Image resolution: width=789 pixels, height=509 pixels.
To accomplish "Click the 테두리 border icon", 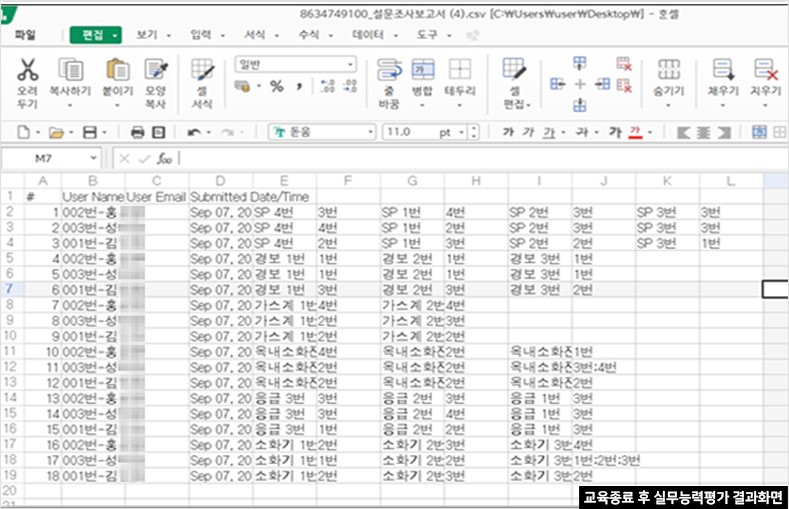I will click(x=459, y=69).
